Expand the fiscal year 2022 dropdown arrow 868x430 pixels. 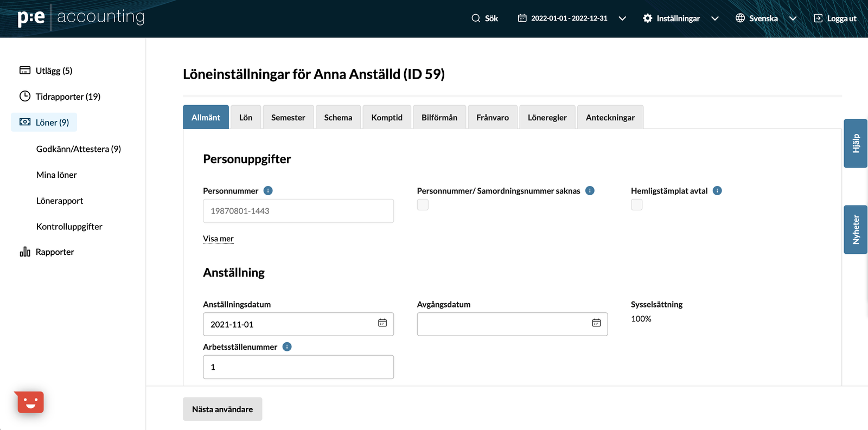coord(622,18)
